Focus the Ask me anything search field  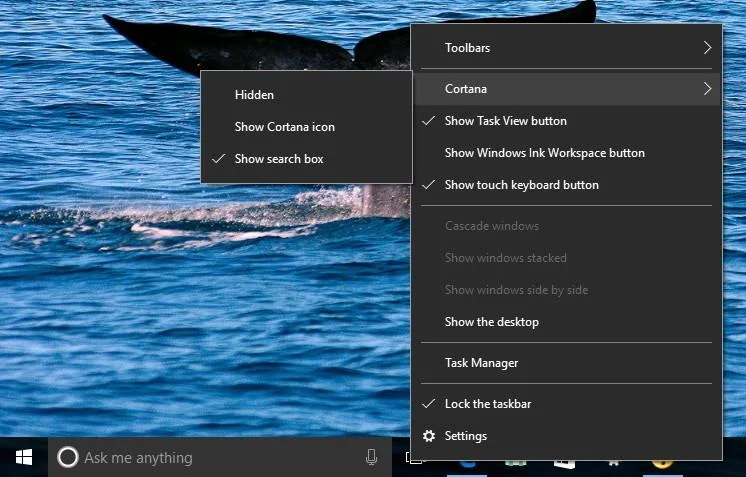pyautogui.click(x=220, y=458)
